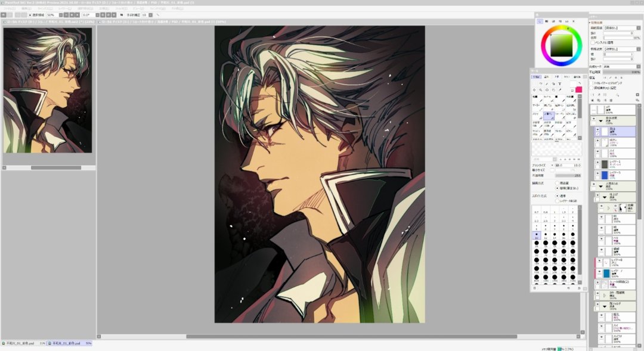This screenshot has width=644, height=351.
Task: Select the Magic Wand tool
Action: [547, 84]
